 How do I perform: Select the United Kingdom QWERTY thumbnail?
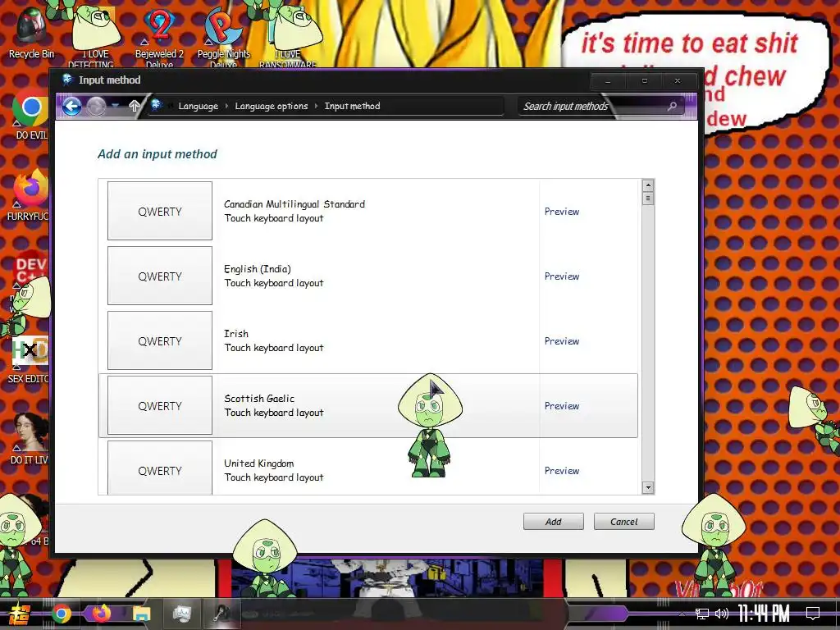(x=160, y=467)
